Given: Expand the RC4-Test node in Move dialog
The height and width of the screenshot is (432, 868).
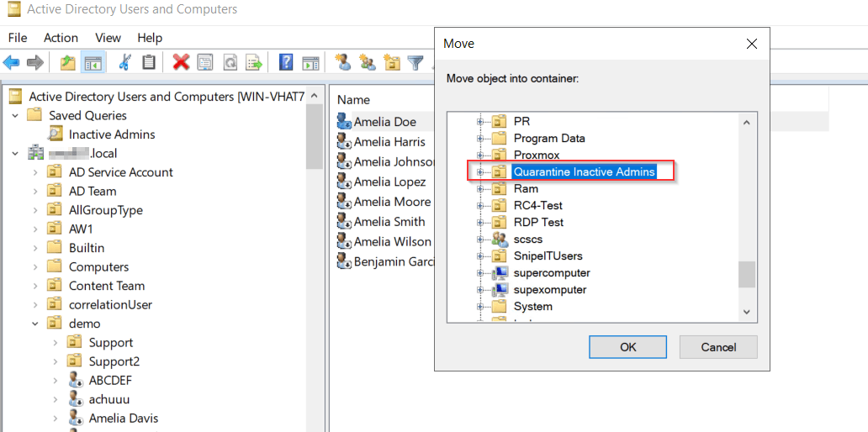Looking at the screenshot, I should (480, 206).
